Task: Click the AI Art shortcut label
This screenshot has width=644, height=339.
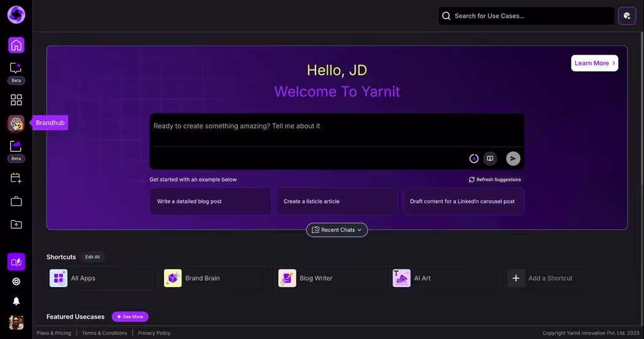Action: click(422, 278)
